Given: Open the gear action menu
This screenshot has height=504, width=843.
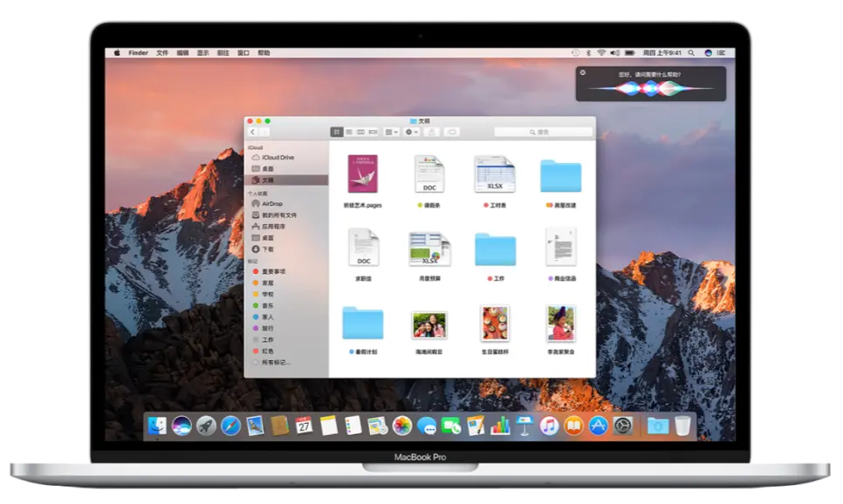Looking at the screenshot, I should tap(411, 132).
